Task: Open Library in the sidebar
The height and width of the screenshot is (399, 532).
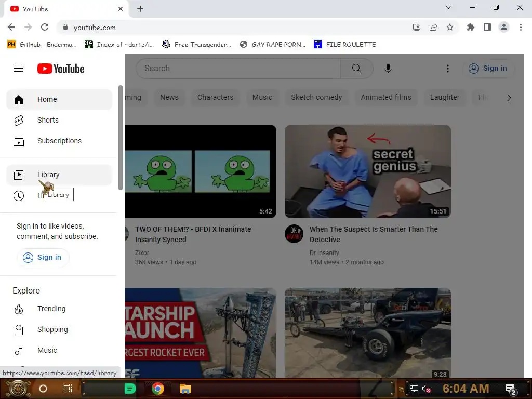Action: (59, 175)
